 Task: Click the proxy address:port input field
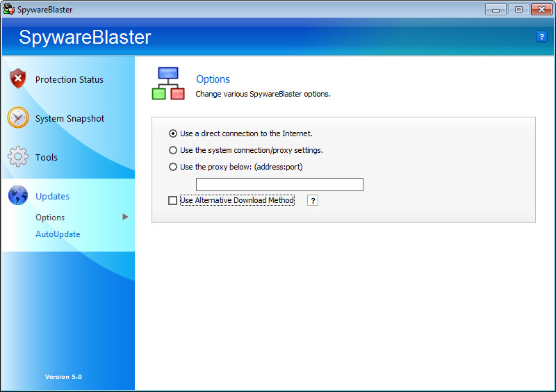click(279, 184)
